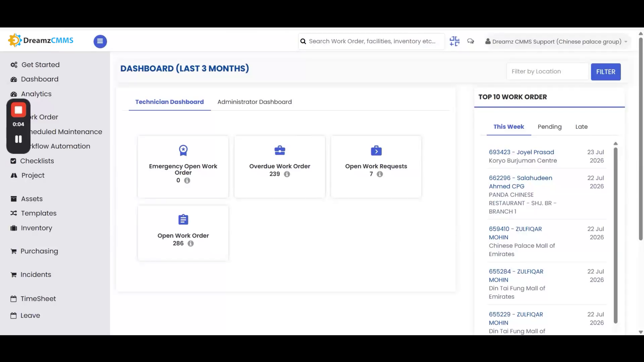Open work order 659410 - ZULFIQAR MOHIN
Screen dimensions: 644x362
[x=515, y=233]
